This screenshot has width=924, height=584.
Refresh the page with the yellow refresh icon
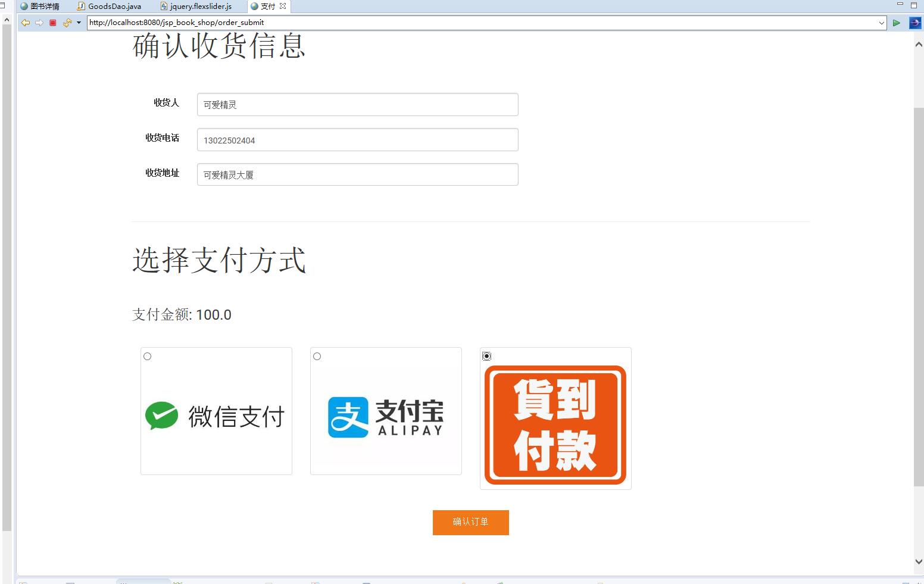point(67,23)
